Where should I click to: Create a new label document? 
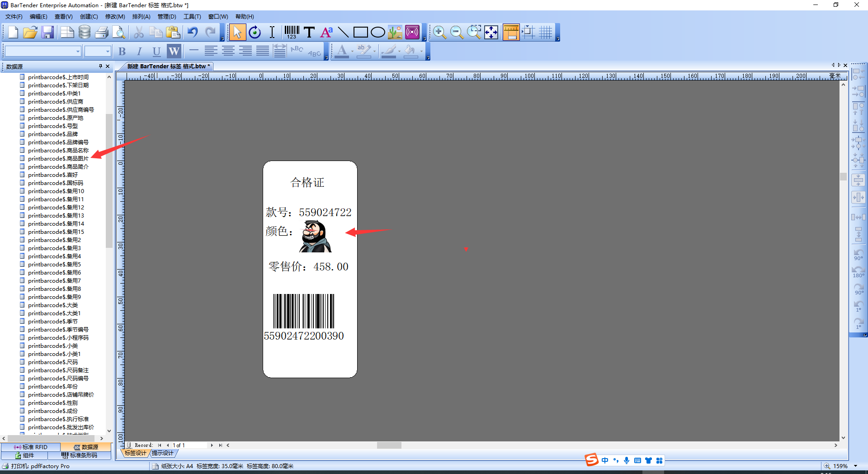pos(13,33)
